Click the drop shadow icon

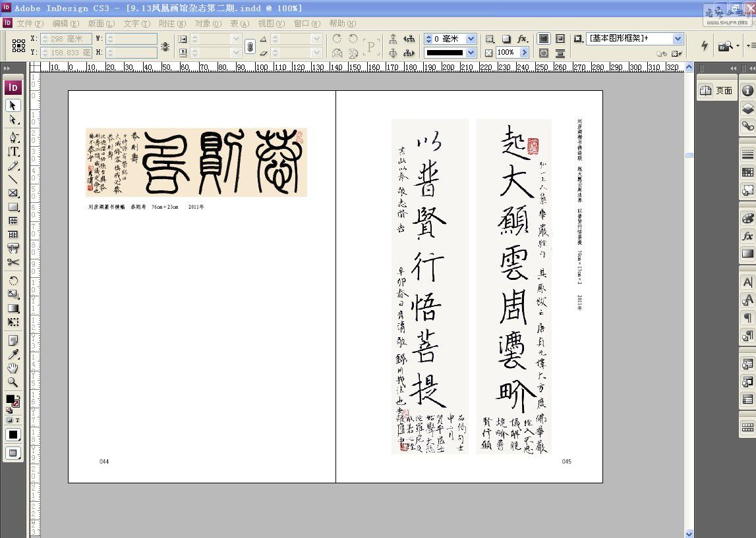point(506,39)
